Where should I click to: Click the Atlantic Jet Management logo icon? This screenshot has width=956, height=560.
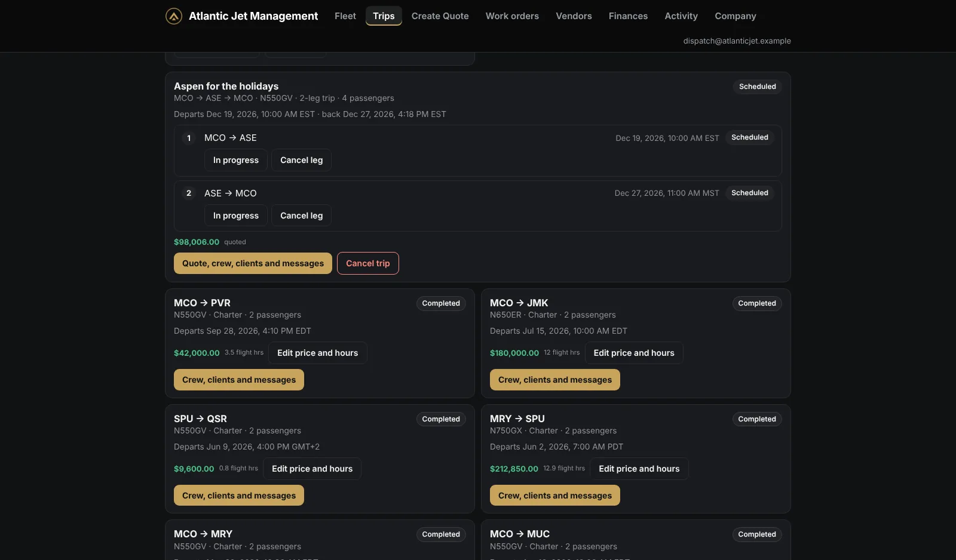[x=174, y=16]
